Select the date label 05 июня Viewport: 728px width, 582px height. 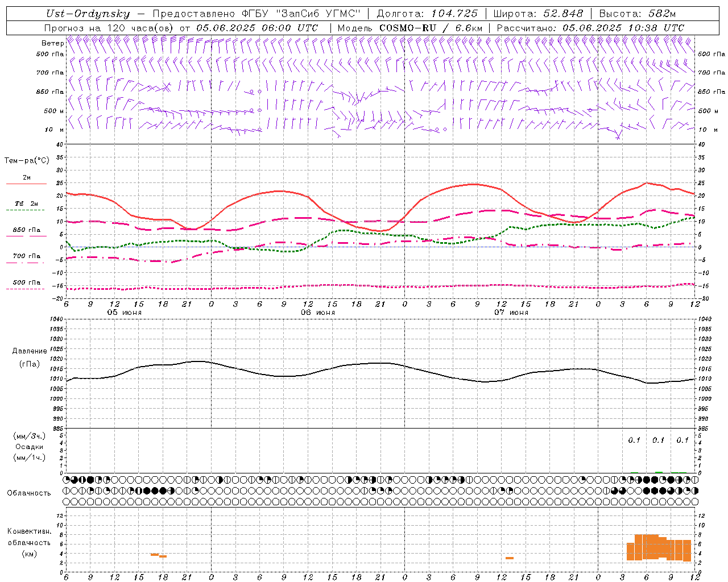click(125, 313)
